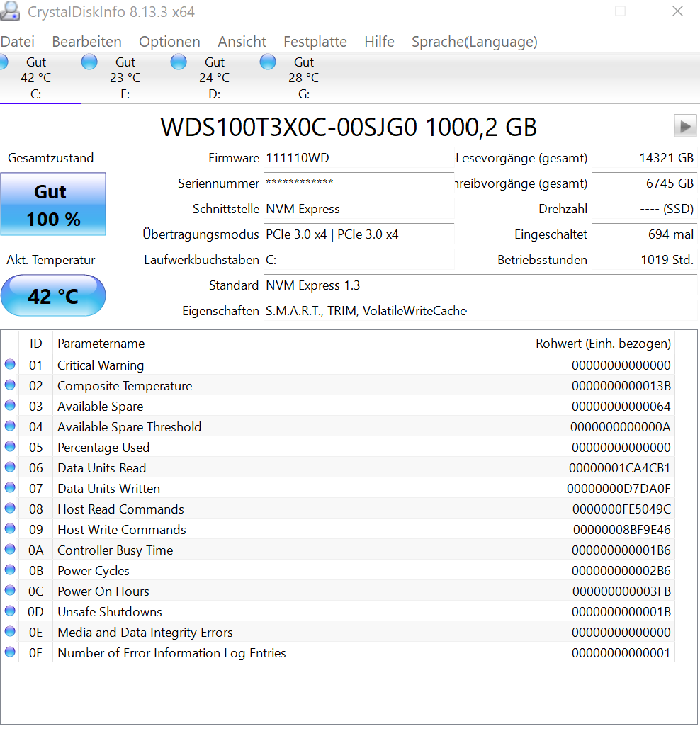Click the health status dot for drive C:
Viewport: 700px width, 731px height.
(4, 62)
